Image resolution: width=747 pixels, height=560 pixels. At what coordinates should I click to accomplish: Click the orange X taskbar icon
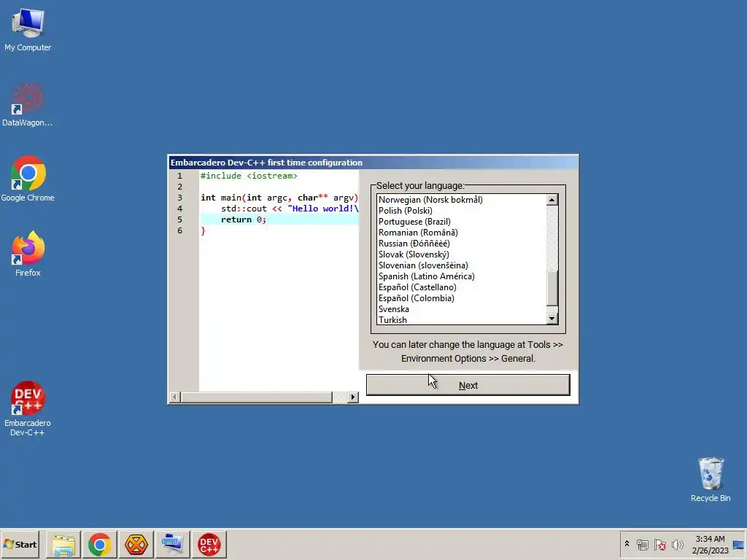(x=136, y=544)
